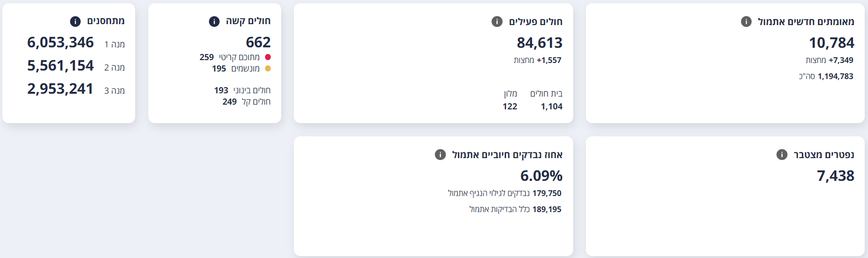The height and width of the screenshot is (258, 868).
Task: Click the 6.09% positive tests value
Action: [x=541, y=176]
